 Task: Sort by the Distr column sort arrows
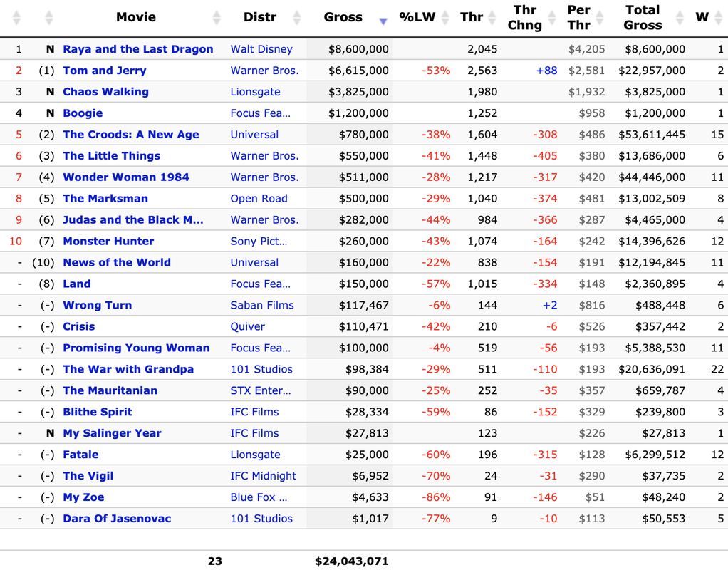(296, 18)
